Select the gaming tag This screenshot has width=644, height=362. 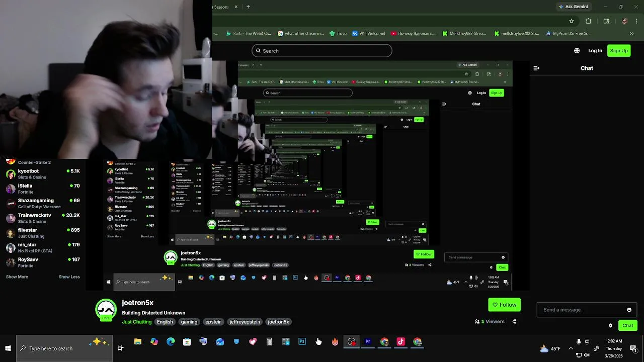pos(189,322)
